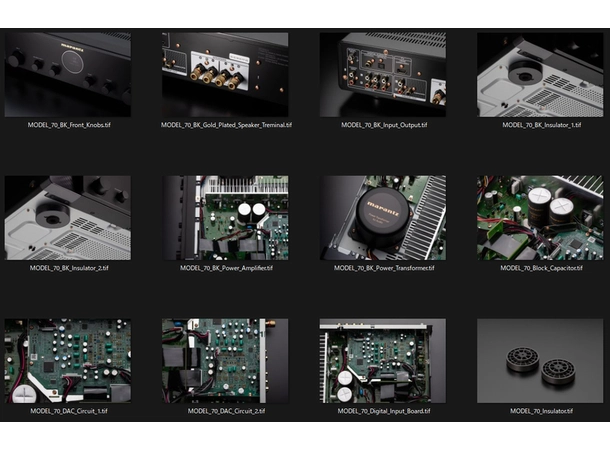
Task: Click file name MODEL_70_BK_Front_Knobs.tif
Action: [69, 125]
